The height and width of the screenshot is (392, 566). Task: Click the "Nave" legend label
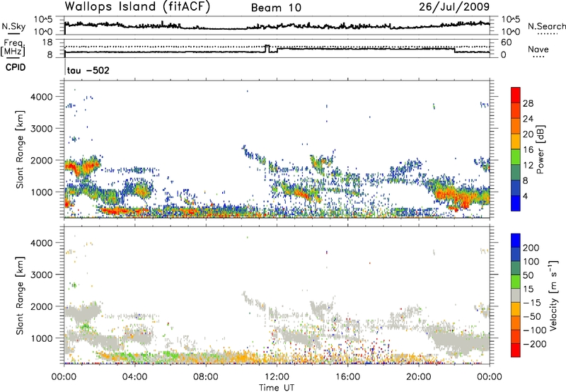(x=538, y=49)
